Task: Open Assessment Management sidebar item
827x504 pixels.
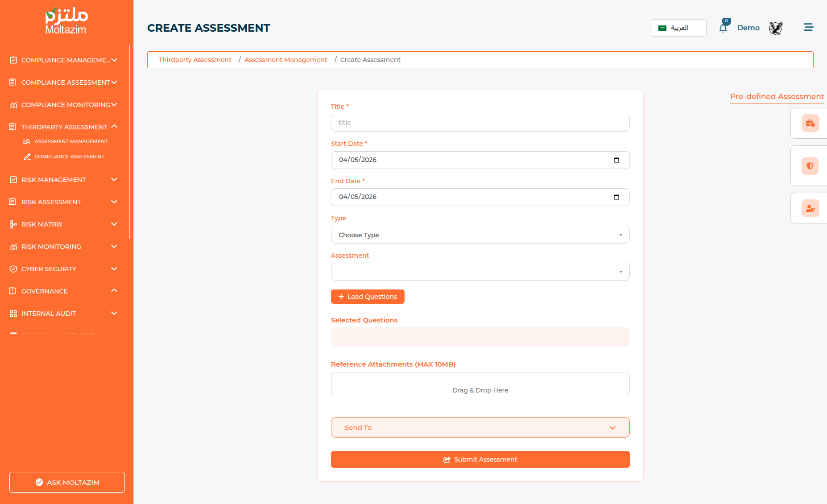Action: [71, 142]
